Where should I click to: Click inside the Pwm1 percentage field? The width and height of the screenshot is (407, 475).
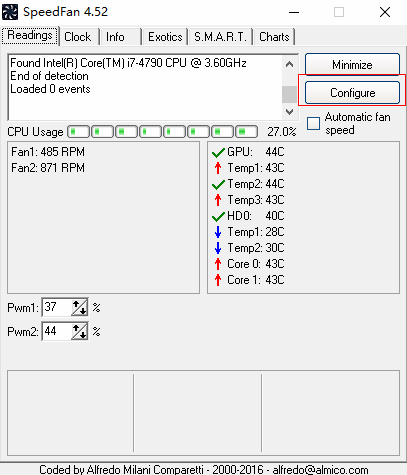coord(57,307)
